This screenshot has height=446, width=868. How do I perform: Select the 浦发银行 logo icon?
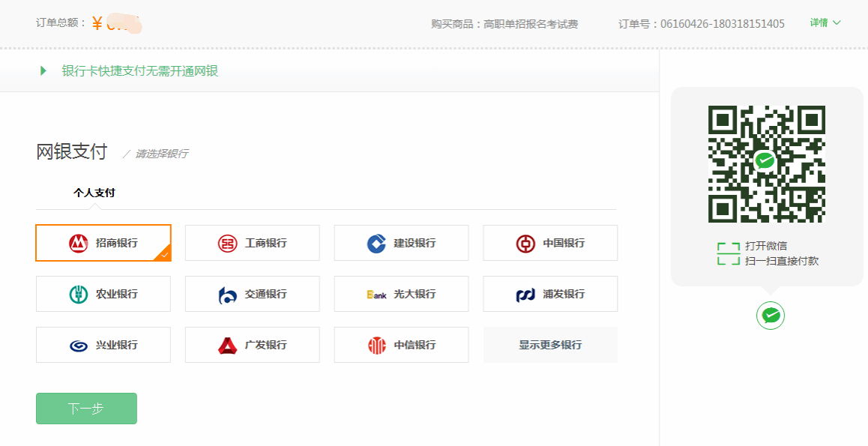click(525, 295)
